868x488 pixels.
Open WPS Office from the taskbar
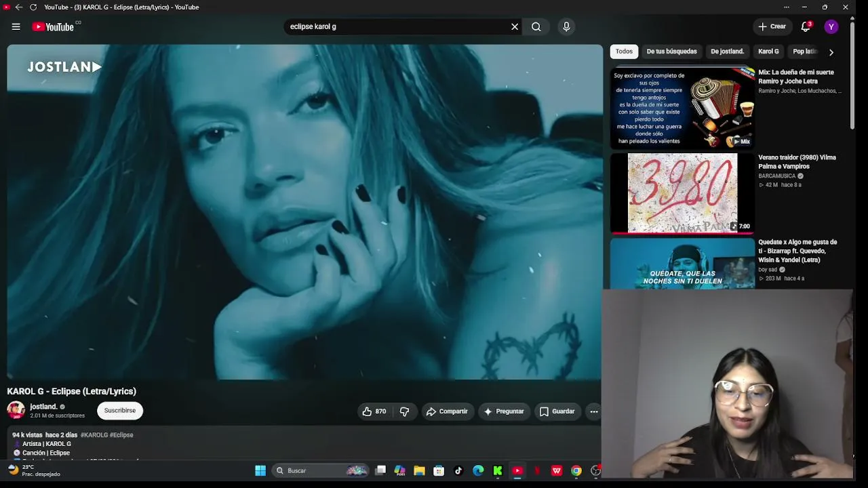click(557, 470)
